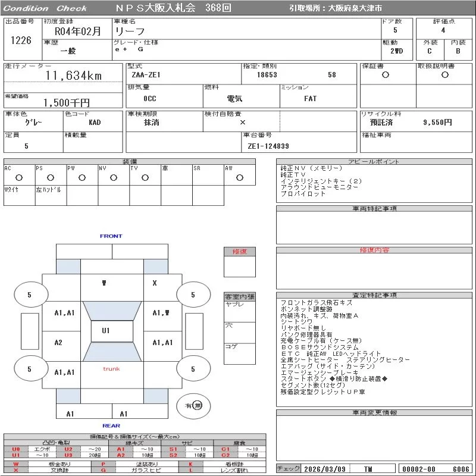Select appeal point プロパイロット

303,194
